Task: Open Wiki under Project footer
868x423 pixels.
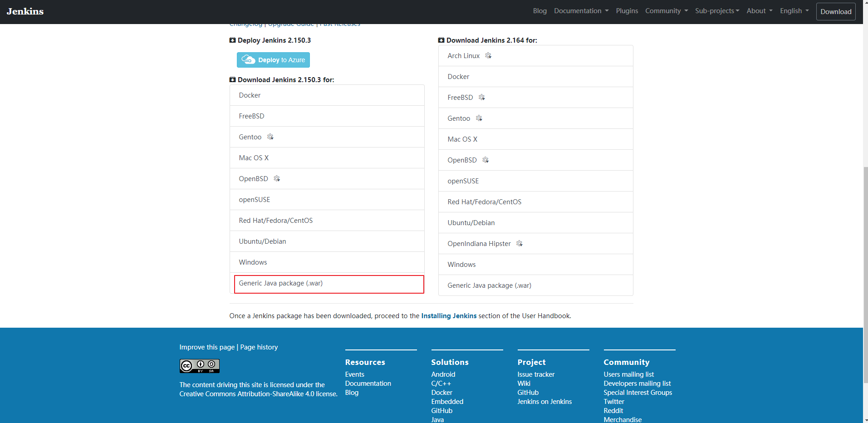Action: pos(524,384)
